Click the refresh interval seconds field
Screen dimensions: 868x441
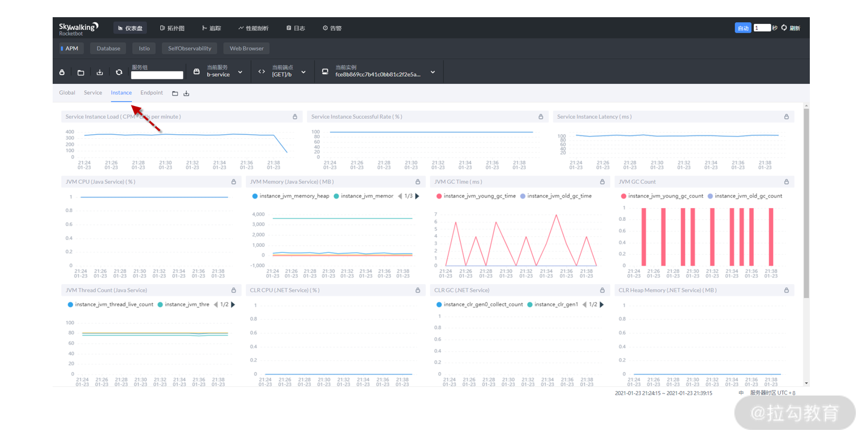pyautogui.click(x=762, y=28)
